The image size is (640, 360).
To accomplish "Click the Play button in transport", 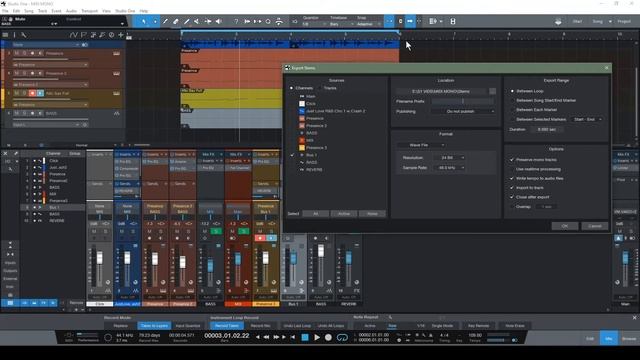I will [x=317, y=337].
